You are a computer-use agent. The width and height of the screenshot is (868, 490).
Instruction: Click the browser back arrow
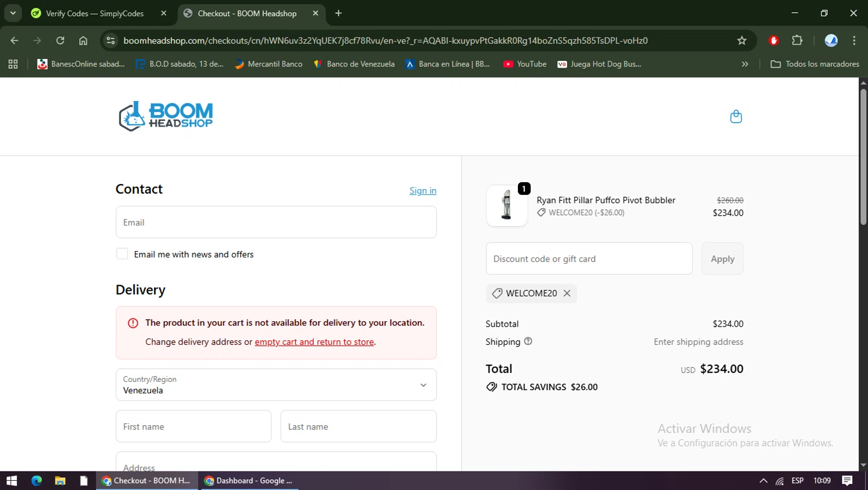pyautogui.click(x=14, y=40)
